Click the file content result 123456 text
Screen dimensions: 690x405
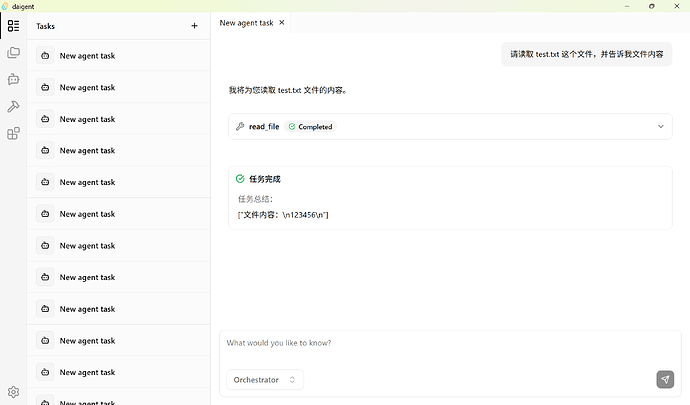coord(283,215)
